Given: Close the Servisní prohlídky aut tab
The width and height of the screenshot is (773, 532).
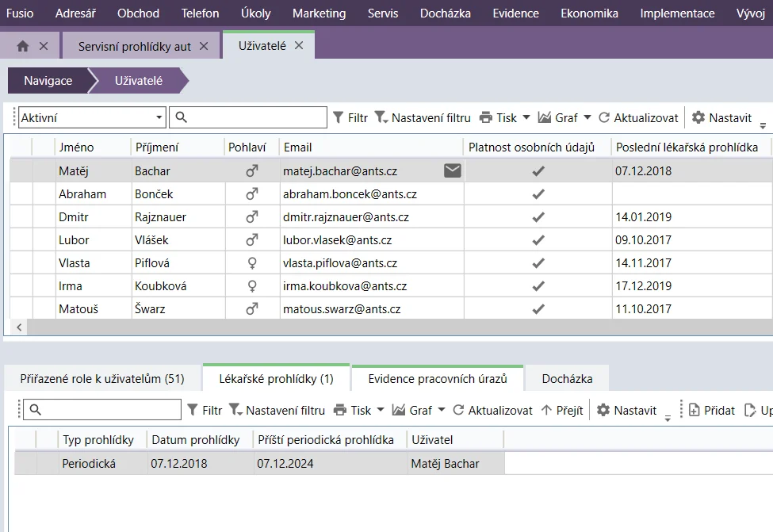Looking at the screenshot, I should tap(204, 46).
